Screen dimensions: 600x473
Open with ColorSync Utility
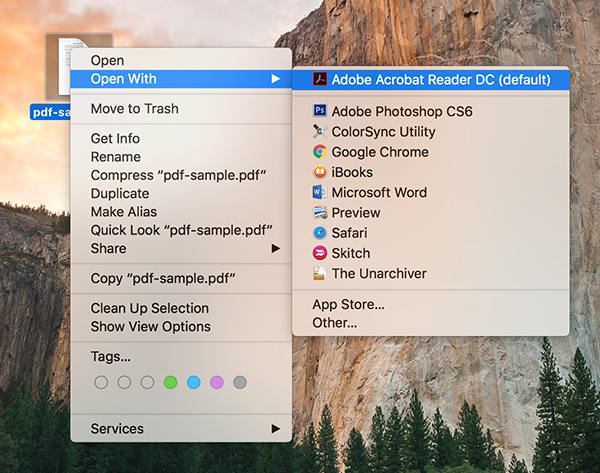pyautogui.click(x=430, y=132)
